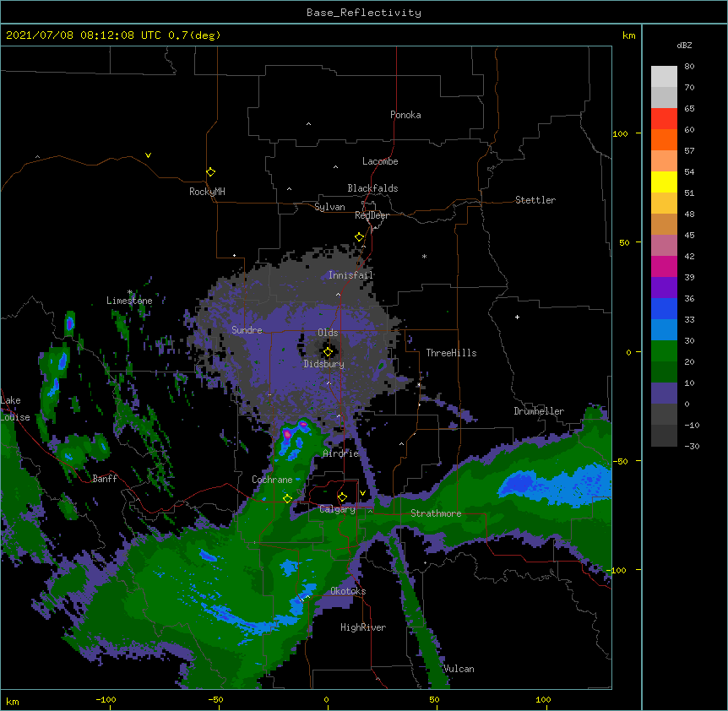Click the vertical axis 50 km tick label
Screen dimensions: 728x711
(624, 242)
